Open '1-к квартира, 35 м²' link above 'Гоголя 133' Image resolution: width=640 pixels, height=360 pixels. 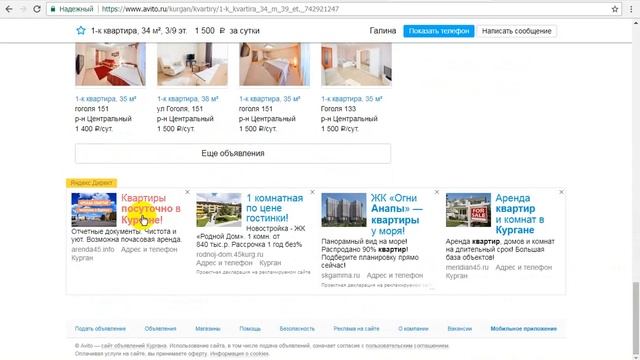pyautogui.click(x=351, y=99)
